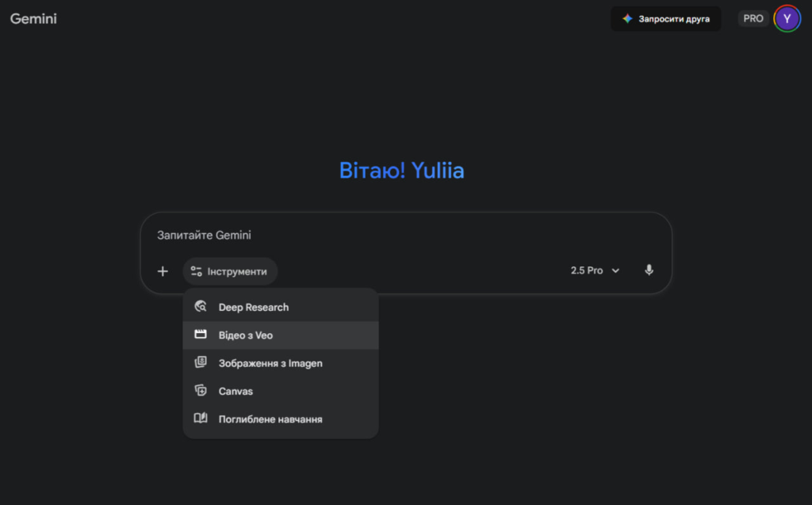This screenshot has height=505, width=812.
Task: Click the PRO badge
Action: 753,19
